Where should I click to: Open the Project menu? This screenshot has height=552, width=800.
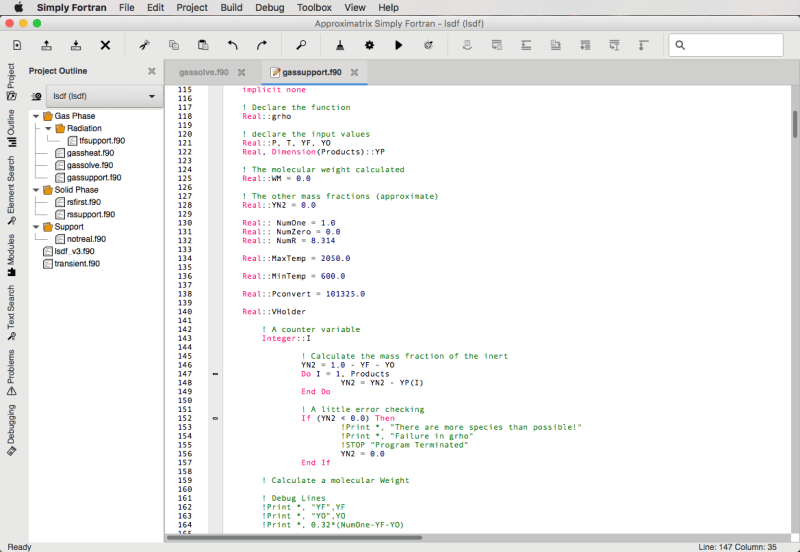(x=192, y=8)
